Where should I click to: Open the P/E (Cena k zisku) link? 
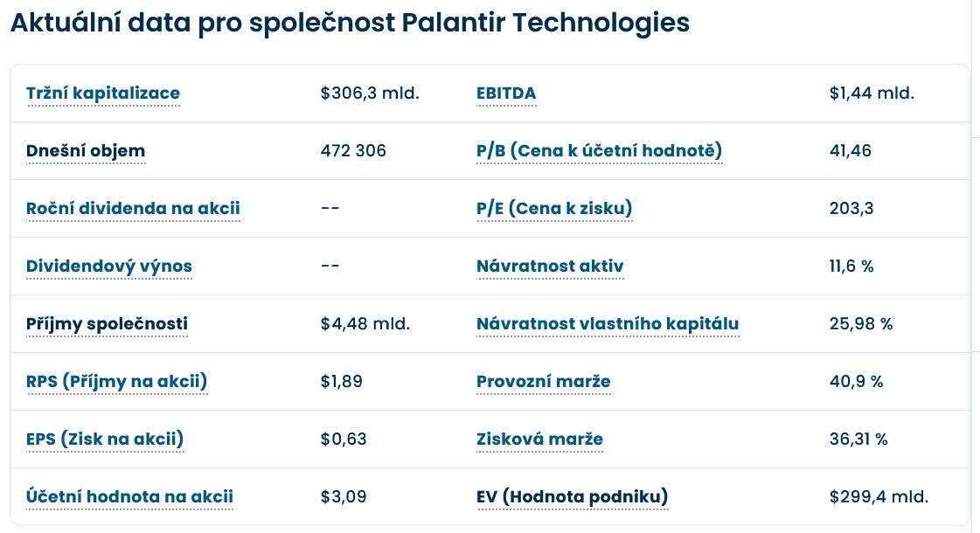554,209
